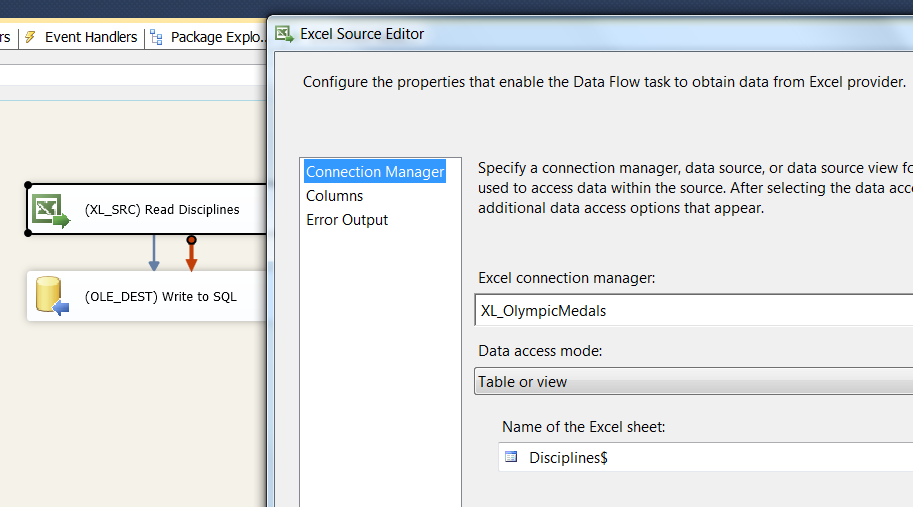This screenshot has width=913, height=507.
Task: Click the Excel Source Editor title text
Action: coord(362,34)
